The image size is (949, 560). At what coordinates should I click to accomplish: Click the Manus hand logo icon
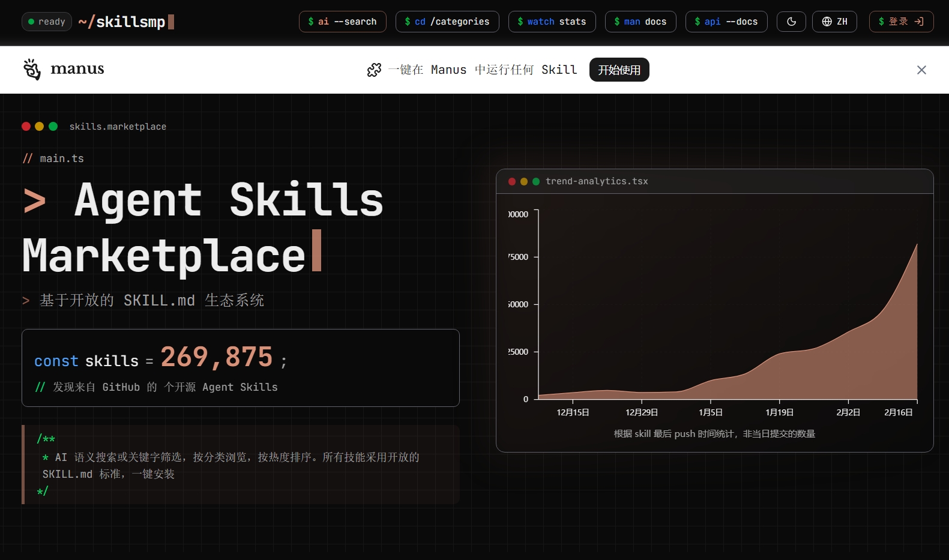point(32,70)
